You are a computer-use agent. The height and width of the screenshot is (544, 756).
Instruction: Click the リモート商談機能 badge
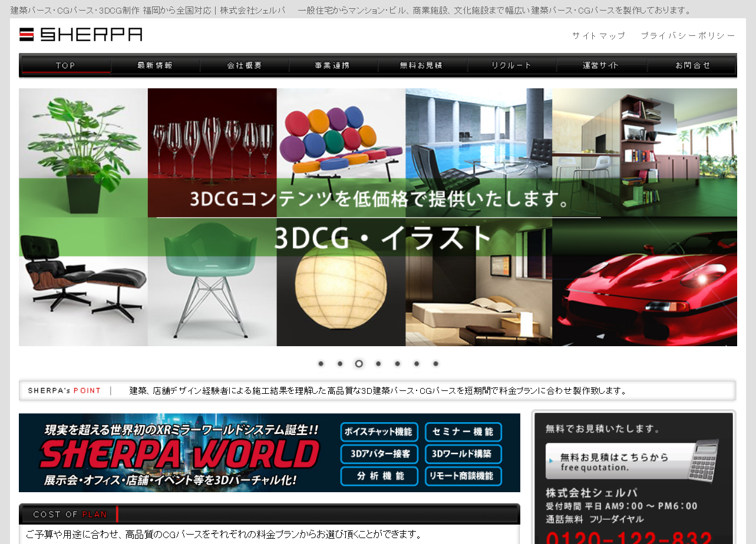click(x=463, y=476)
